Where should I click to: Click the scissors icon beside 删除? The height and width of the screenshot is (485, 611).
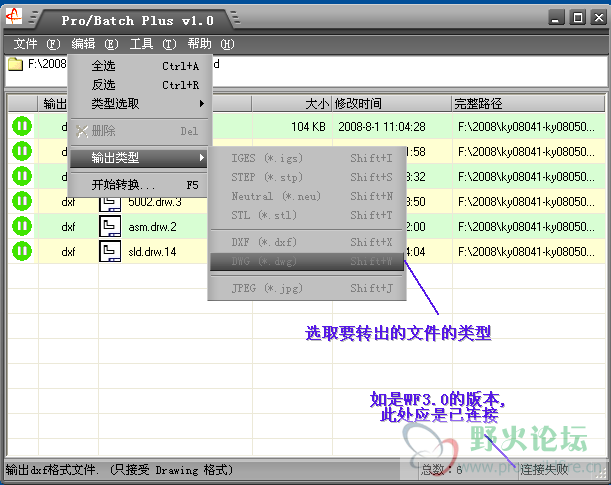[82, 131]
